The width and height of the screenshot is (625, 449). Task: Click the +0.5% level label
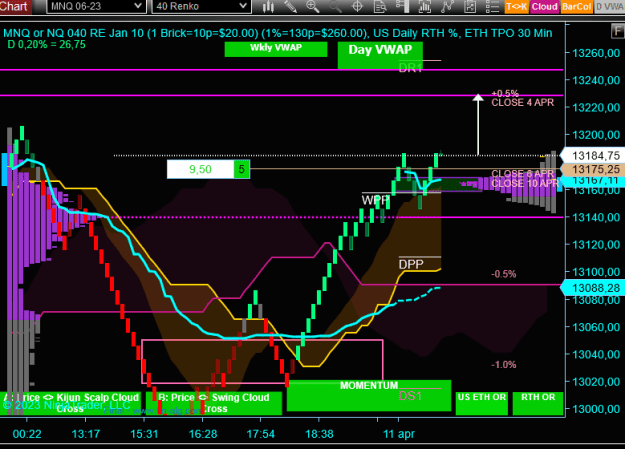point(505,93)
